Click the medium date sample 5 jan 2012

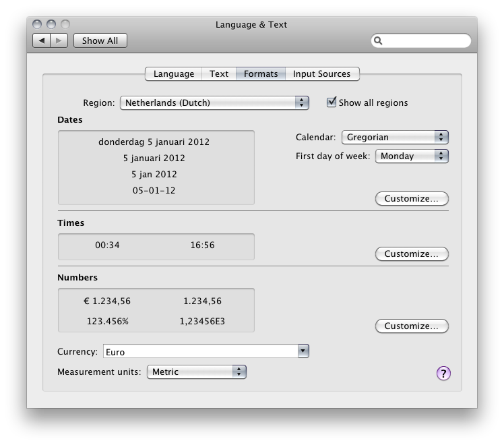pyautogui.click(x=154, y=174)
